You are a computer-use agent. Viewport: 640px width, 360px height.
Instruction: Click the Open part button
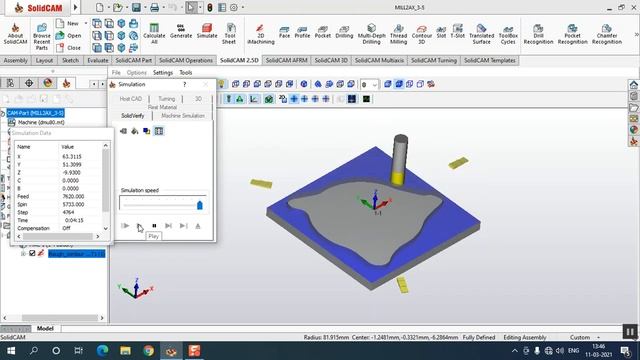pyautogui.click(x=69, y=36)
